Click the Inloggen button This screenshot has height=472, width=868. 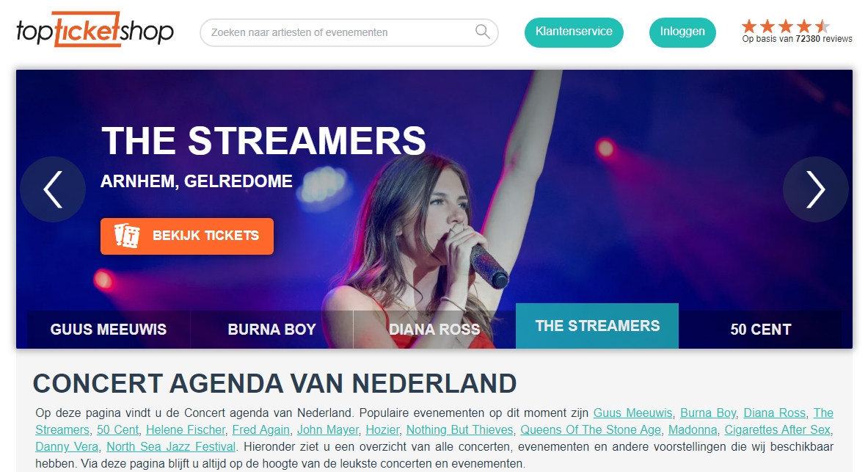[x=682, y=32]
